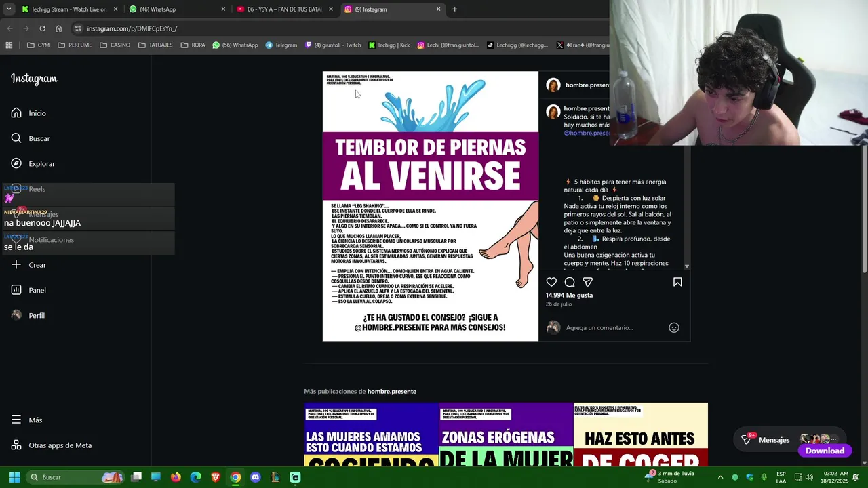Open Chrome from taskbar
868x488 pixels.
point(235,477)
